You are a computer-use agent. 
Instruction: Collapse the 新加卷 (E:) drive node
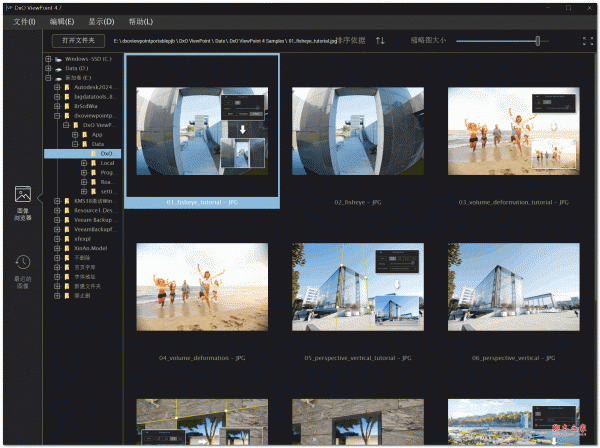(x=48, y=78)
